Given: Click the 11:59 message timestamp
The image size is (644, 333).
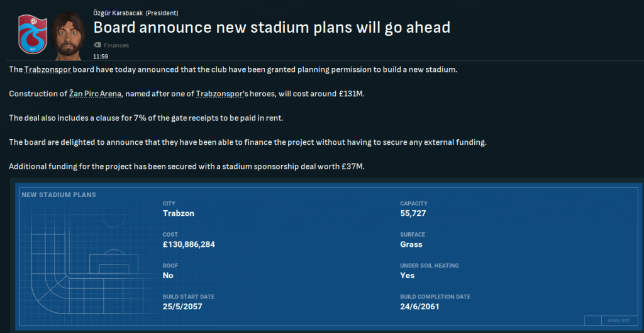Looking at the screenshot, I should pos(101,56).
